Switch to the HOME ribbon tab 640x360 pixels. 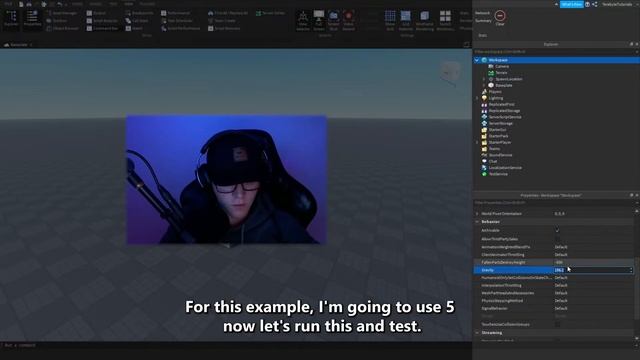[77, 4]
